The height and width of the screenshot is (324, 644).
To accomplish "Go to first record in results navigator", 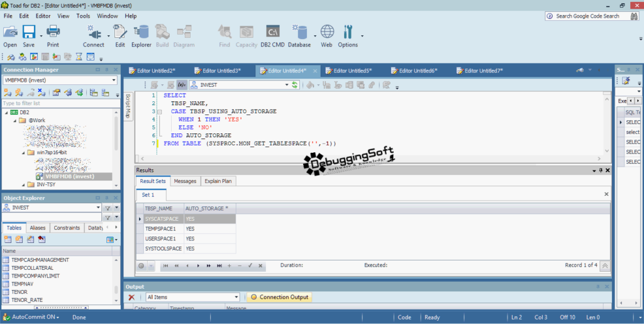I will (165, 265).
